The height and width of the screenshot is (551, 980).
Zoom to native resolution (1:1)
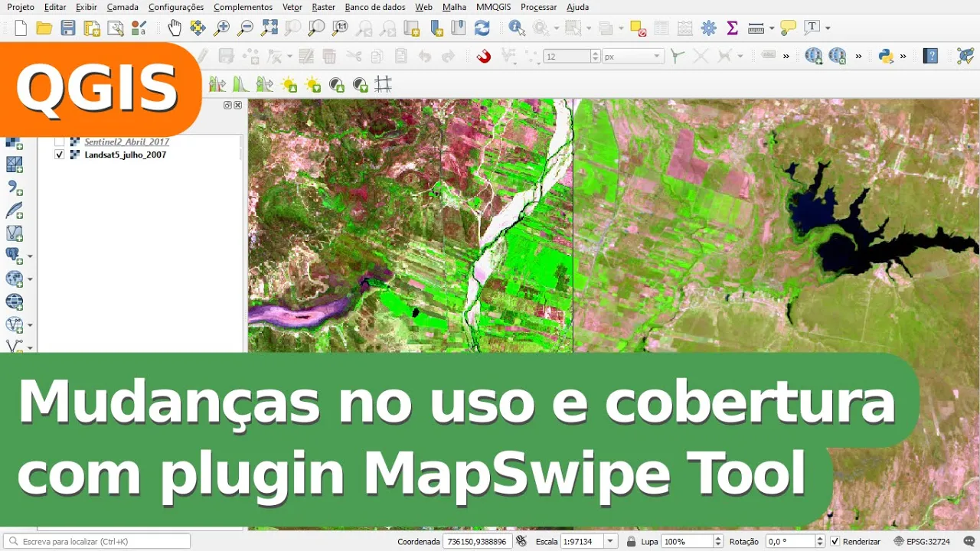coord(341,28)
